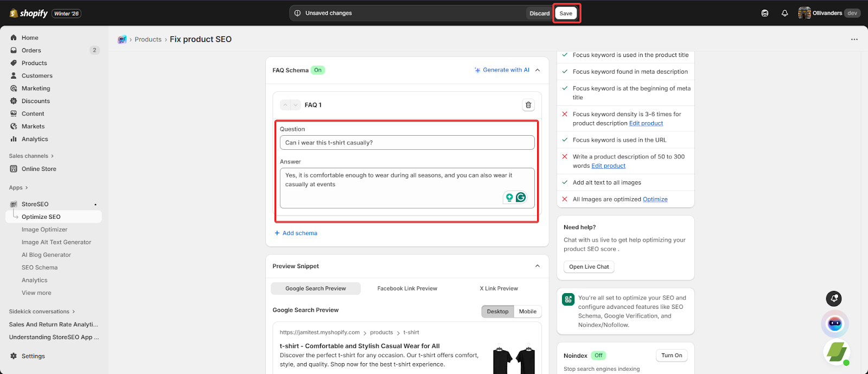Image resolution: width=868 pixels, height=374 pixels.
Task: Select X Link Preview tab
Action: point(499,288)
